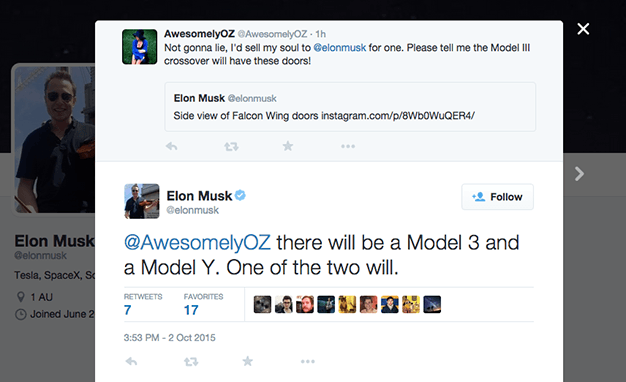Retweet Elon Musk's Model Y tweet
Image resolution: width=626 pixels, height=382 pixels.
coord(191,362)
